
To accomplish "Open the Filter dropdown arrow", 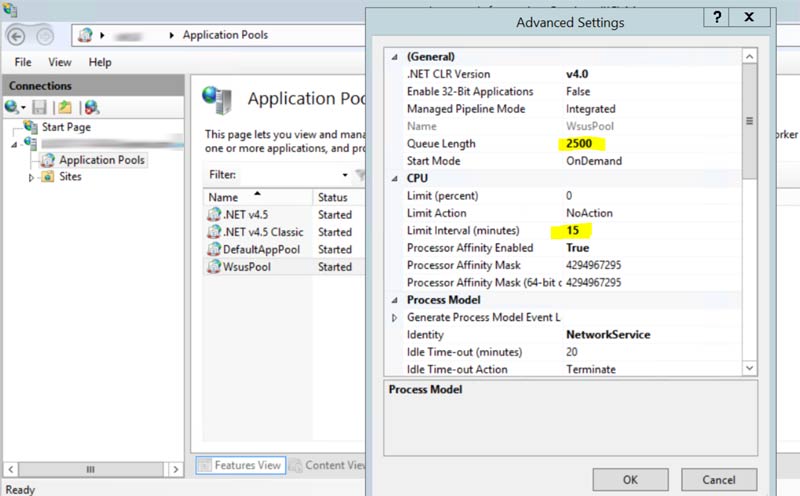I will (x=345, y=175).
